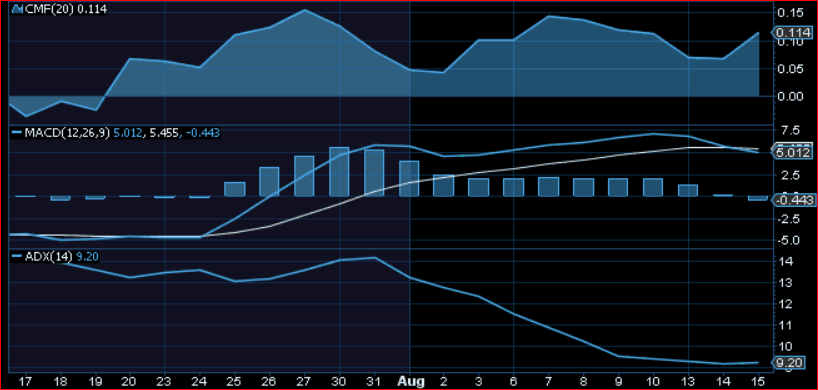Click the MACD histogram bar above date 7

549,187
